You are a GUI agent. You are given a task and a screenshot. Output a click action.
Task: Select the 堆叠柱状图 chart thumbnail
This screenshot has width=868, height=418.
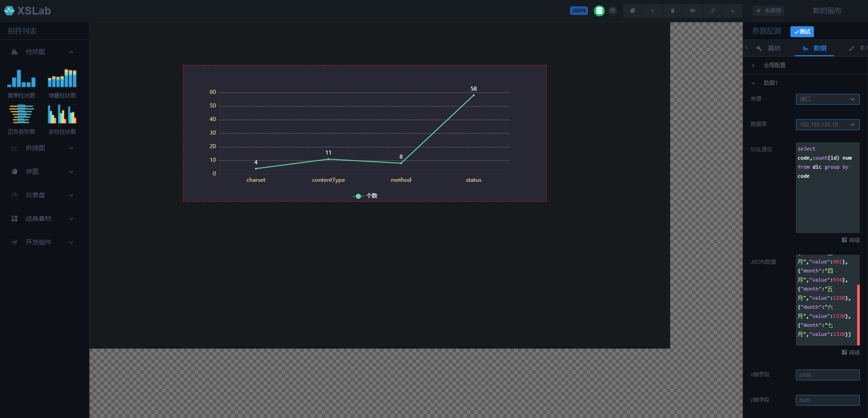(x=62, y=82)
